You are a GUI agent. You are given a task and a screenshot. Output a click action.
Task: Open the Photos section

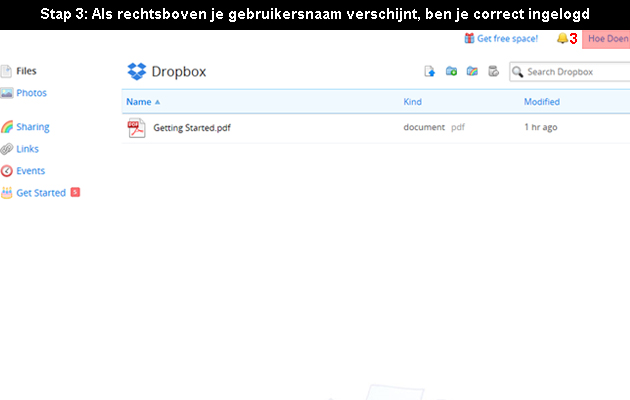point(31,93)
